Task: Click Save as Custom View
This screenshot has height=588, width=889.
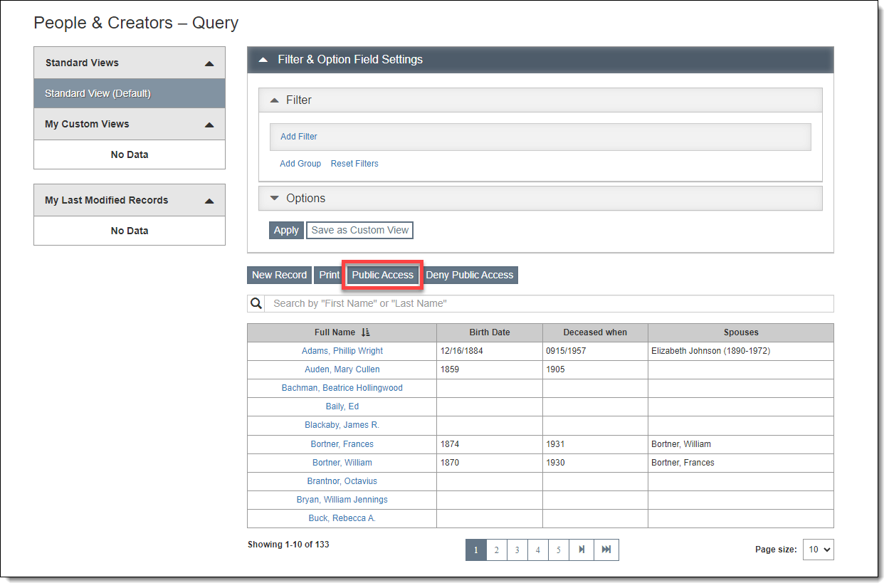Action: click(360, 231)
